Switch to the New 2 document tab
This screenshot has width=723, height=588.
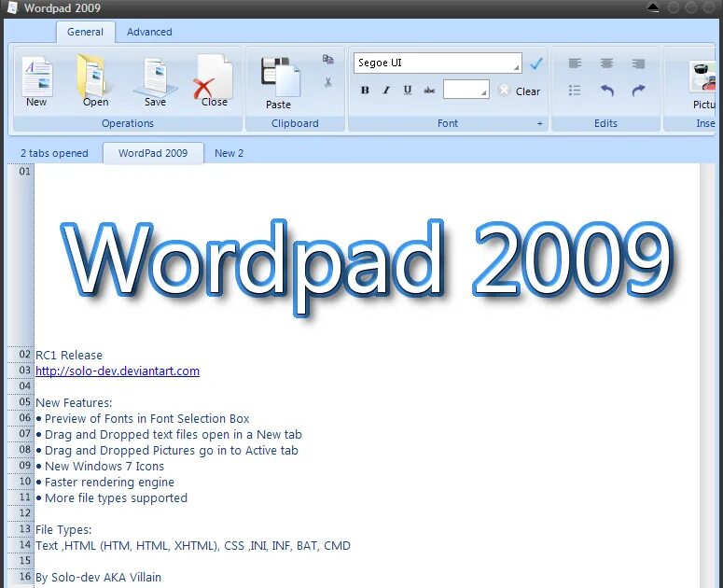(x=229, y=153)
